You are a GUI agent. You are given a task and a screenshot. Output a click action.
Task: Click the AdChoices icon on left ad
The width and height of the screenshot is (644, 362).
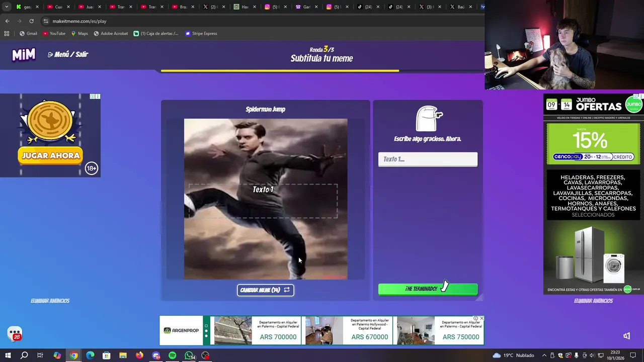pyautogui.click(x=93, y=97)
